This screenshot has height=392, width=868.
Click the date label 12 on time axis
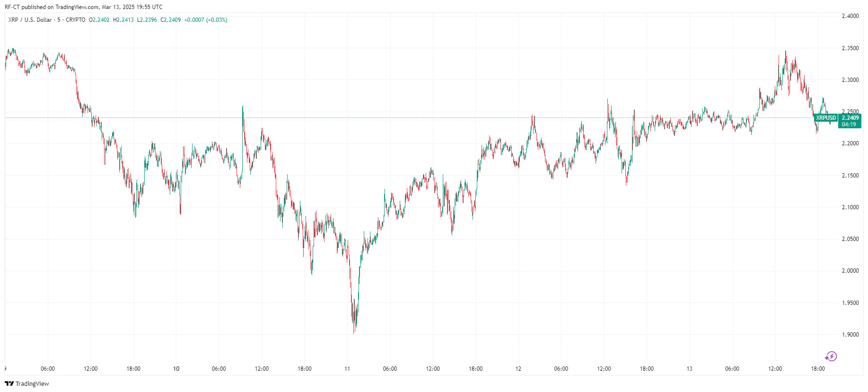[518, 369]
